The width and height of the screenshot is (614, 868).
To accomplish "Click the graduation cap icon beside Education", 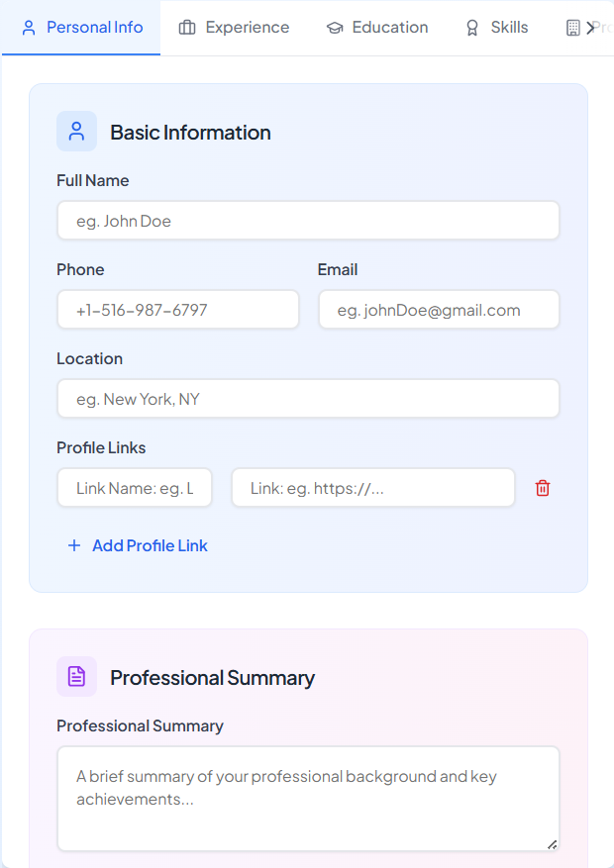I will tap(336, 27).
